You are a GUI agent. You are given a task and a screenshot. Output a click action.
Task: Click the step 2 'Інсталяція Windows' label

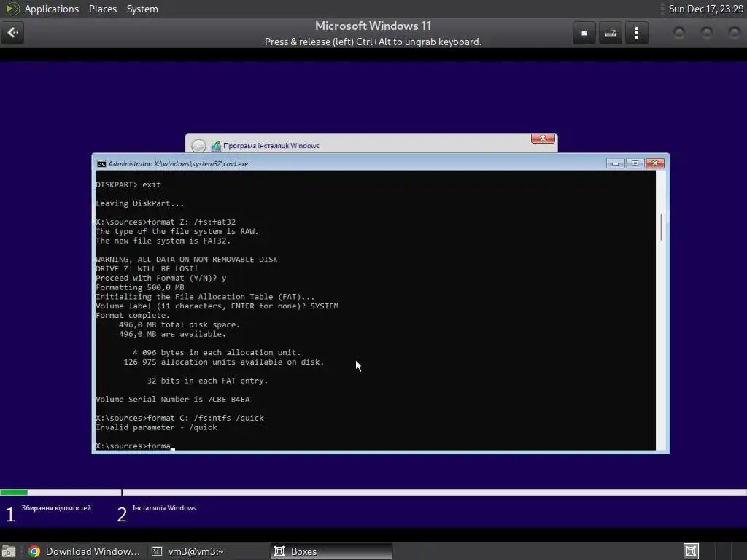coord(164,508)
